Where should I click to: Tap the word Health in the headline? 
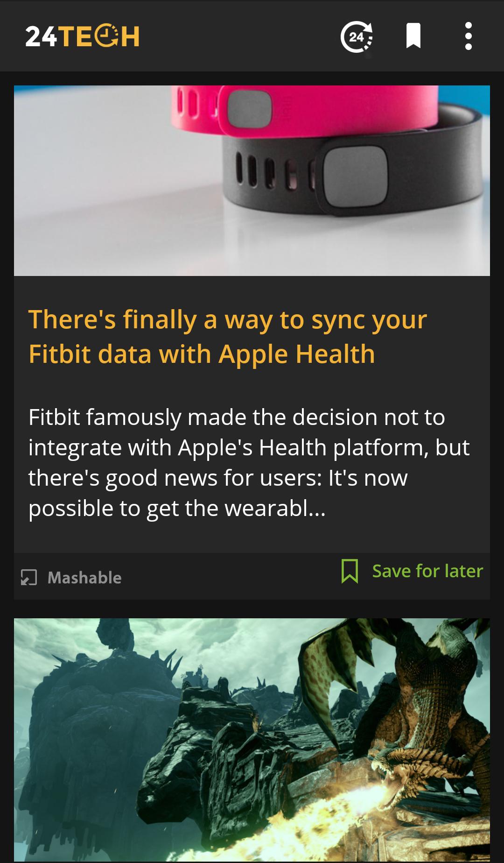(335, 354)
